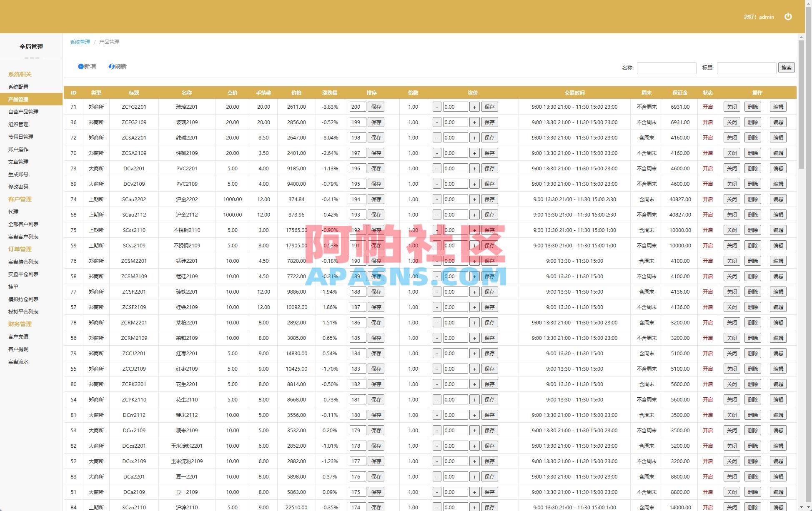Edit the 纯碱2201 product
Viewport: 812px width, 511px height.
coord(779,137)
